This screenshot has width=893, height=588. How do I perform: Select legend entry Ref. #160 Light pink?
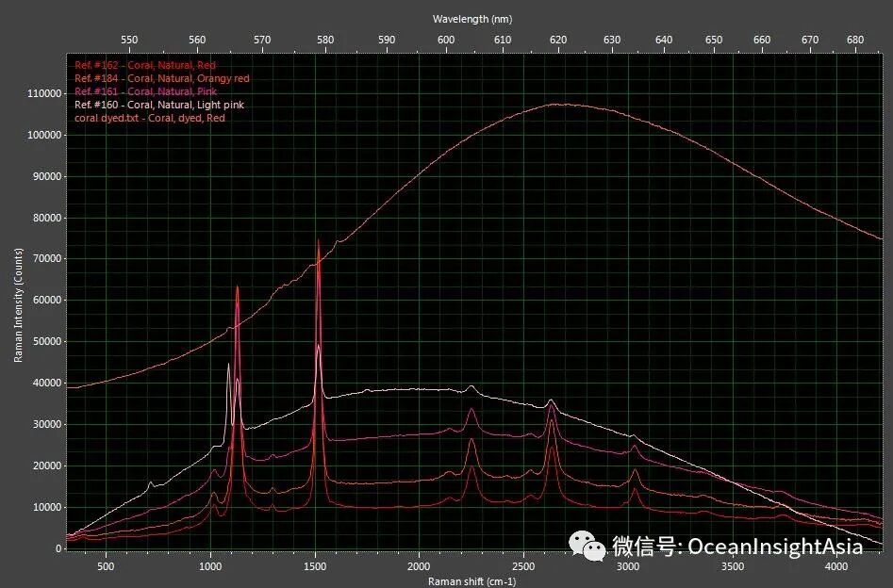(159, 105)
